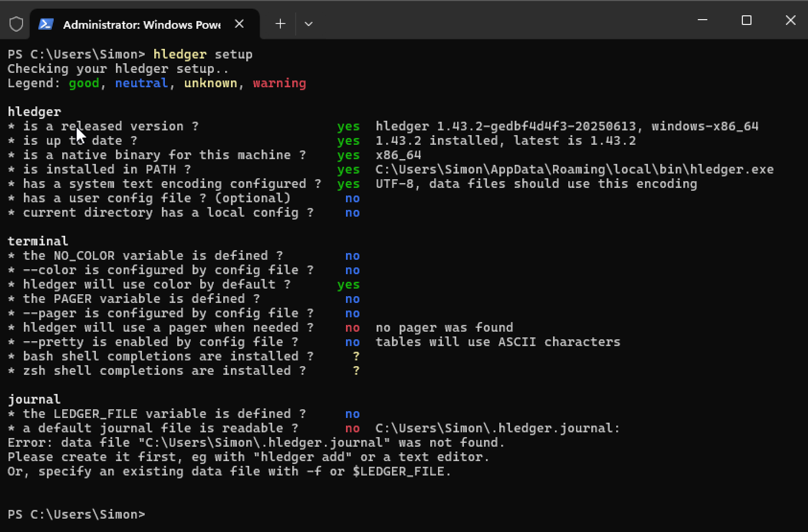Click 'Or, specify an existing data file' line

pyautogui.click(x=230, y=472)
